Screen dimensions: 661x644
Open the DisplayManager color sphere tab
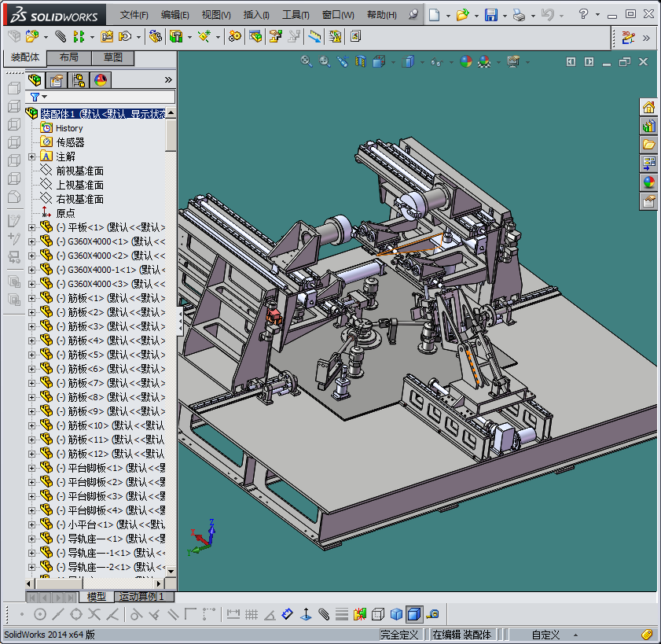point(101,80)
